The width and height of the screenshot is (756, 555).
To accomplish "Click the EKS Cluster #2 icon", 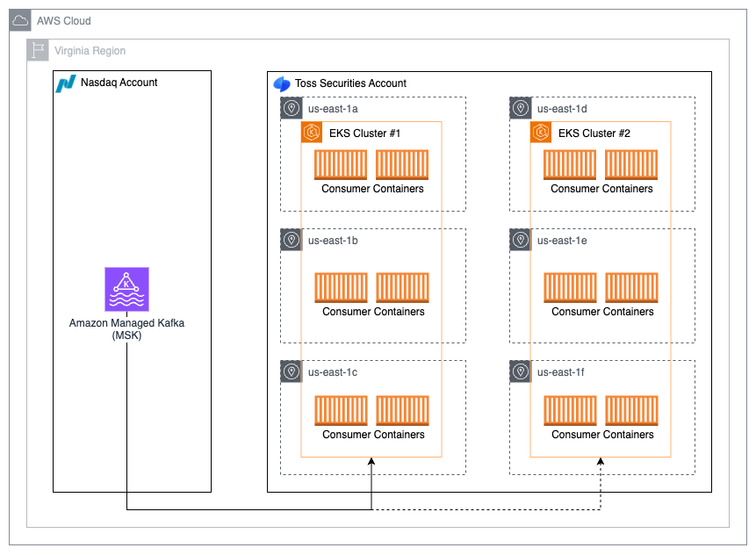I will pos(541,132).
